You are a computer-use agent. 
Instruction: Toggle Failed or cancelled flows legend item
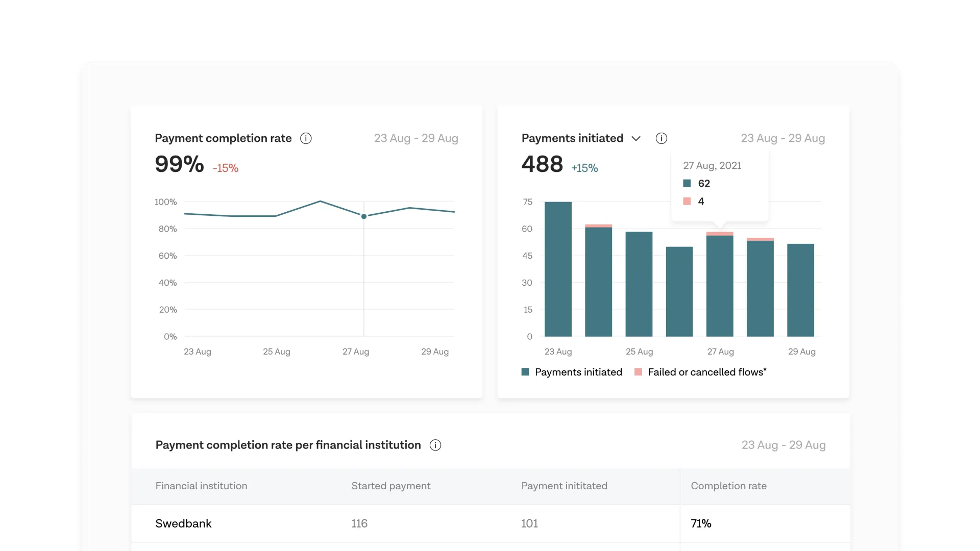tap(707, 372)
